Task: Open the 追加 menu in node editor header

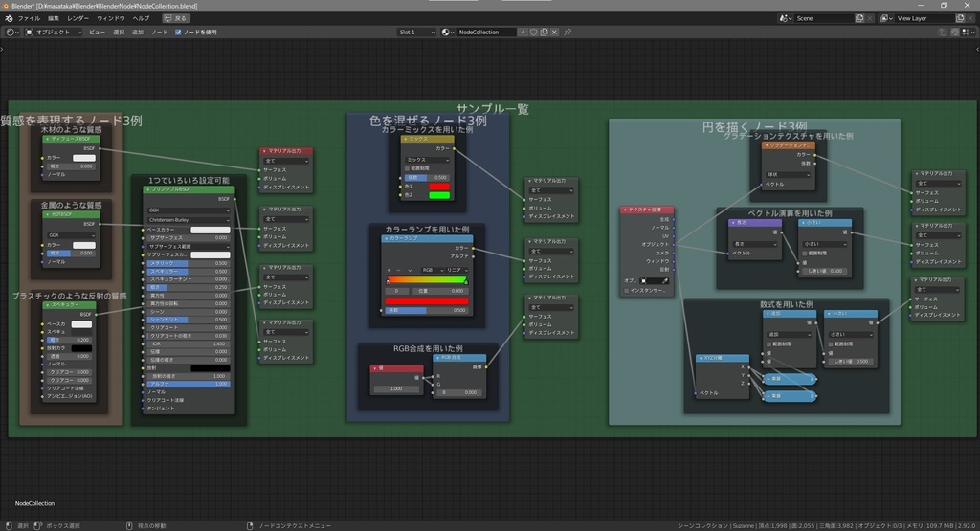Action: click(x=138, y=32)
